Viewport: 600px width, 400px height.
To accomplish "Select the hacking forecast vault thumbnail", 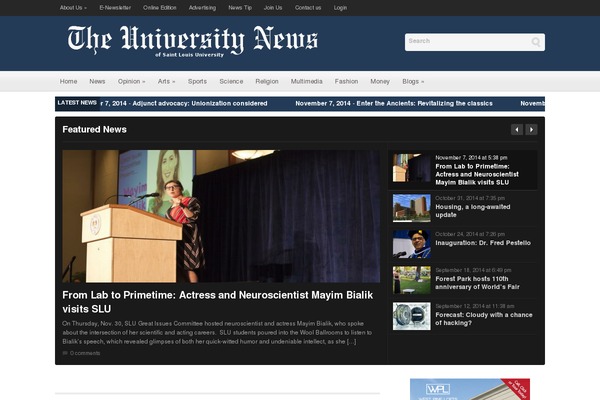I will 412,316.
